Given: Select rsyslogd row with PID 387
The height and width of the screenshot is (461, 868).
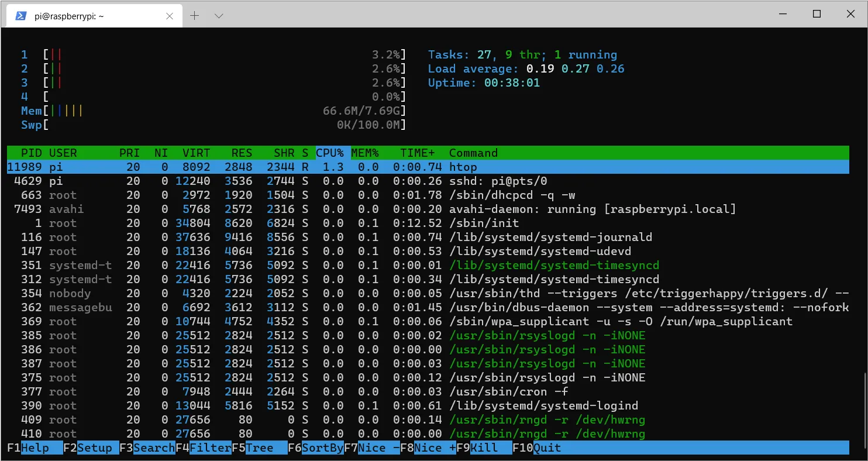Looking at the screenshot, I should 428,363.
